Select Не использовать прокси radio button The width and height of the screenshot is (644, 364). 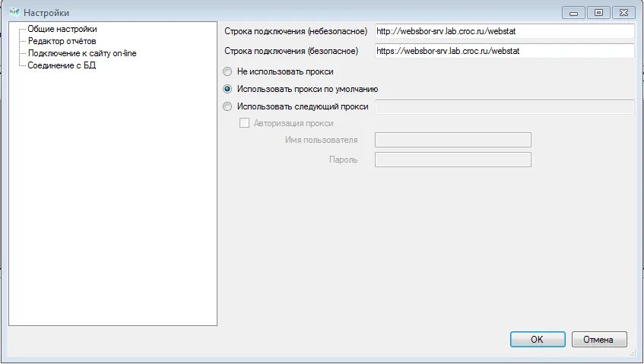227,71
